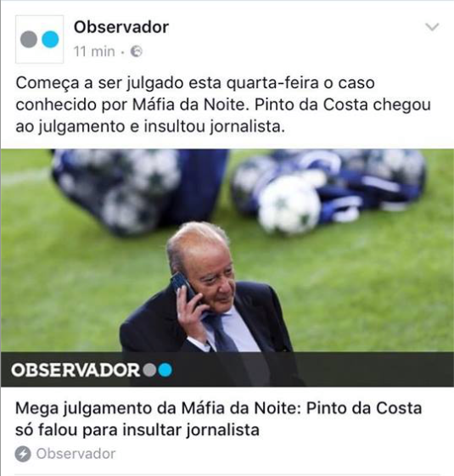
Task: Open the Observador page profile logo
Action: click(40, 39)
